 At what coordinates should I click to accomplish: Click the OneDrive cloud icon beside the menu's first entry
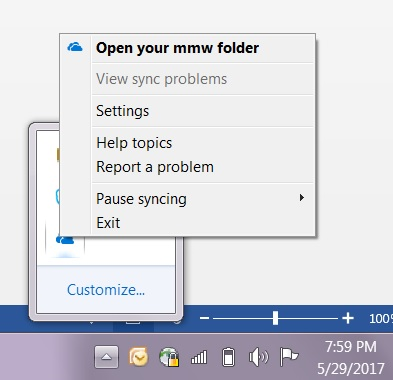[x=75, y=47]
